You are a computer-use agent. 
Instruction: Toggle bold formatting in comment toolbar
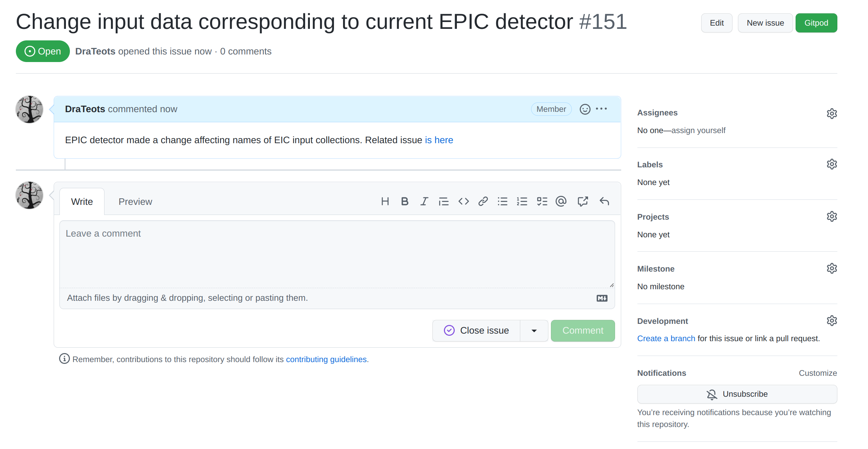[x=405, y=201]
